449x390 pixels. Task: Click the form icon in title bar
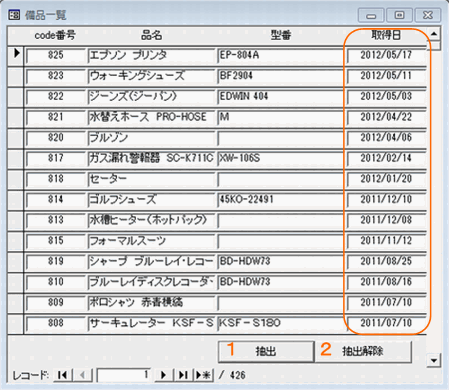tap(14, 15)
